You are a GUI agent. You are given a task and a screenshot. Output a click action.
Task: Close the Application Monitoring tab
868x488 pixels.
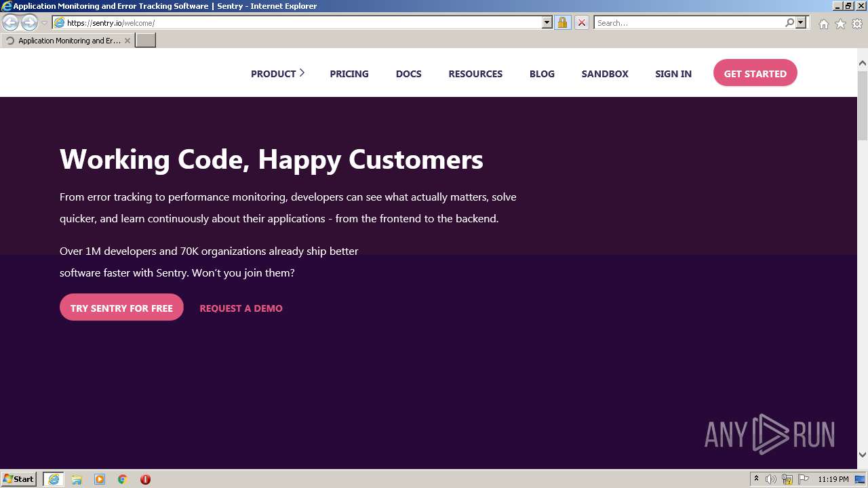pos(127,41)
